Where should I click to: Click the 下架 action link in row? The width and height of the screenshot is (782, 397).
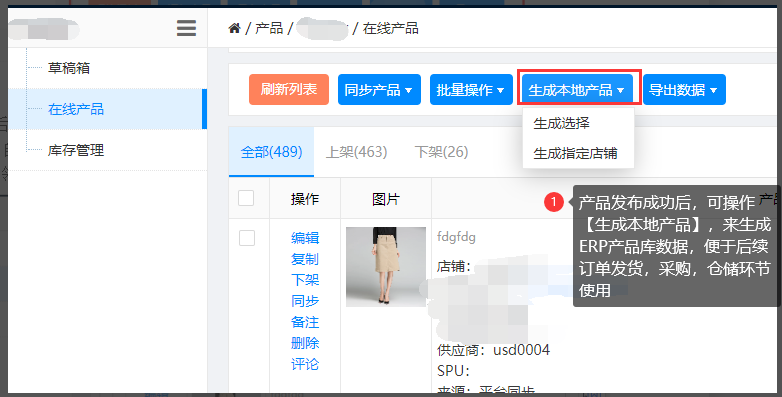click(x=305, y=280)
